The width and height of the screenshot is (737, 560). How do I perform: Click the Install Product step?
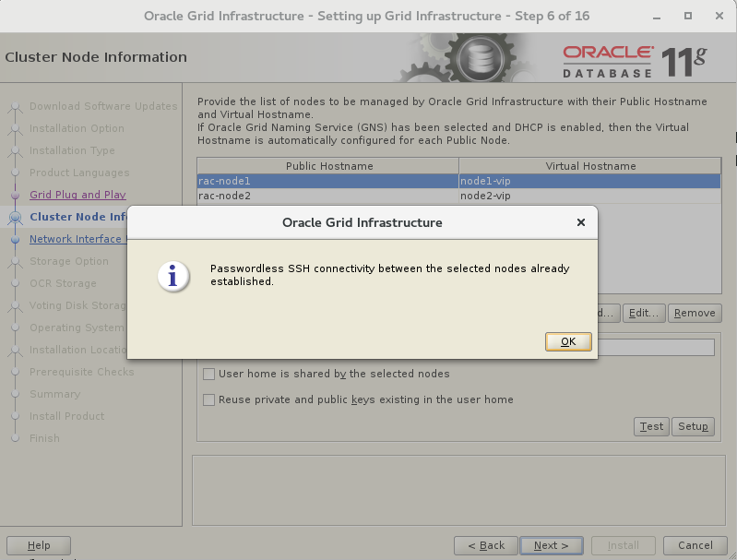[x=66, y=416]
